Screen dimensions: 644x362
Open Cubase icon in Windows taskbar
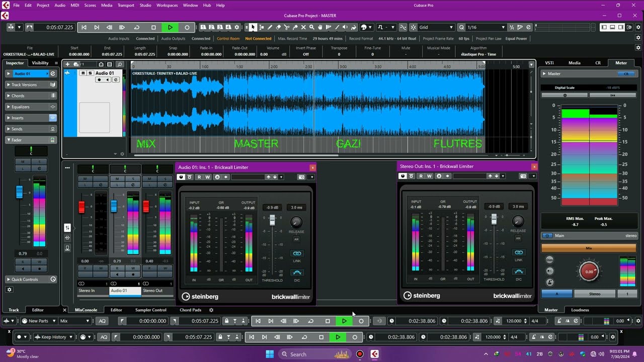pyautogui.click(x=374, y=354)
